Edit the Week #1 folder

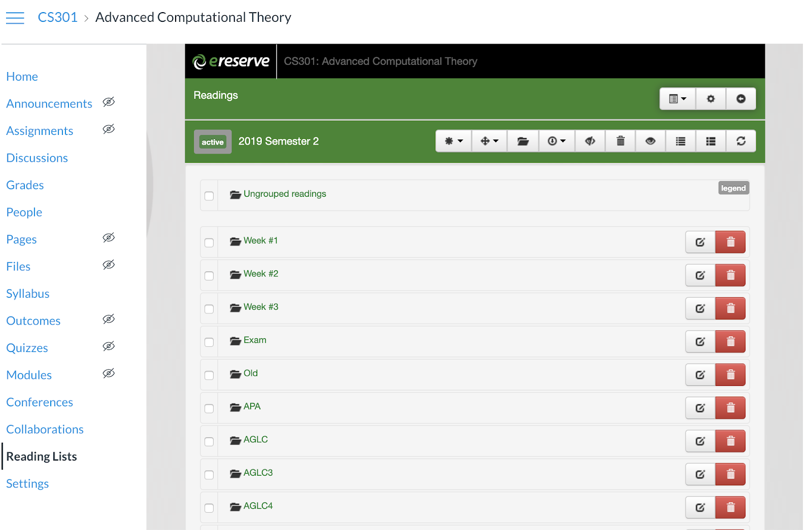click(x=700, y=242)
